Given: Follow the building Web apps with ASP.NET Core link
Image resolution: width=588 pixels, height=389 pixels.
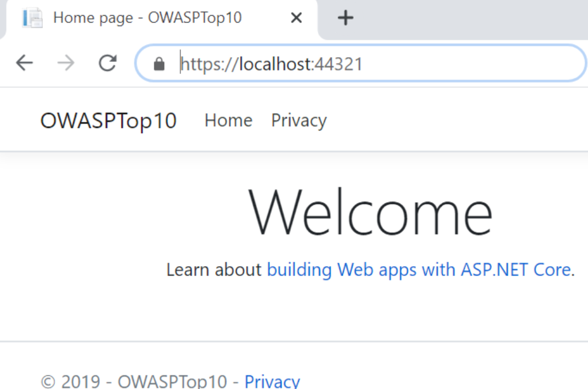Looking at the screenshot, I should point(418,269).
